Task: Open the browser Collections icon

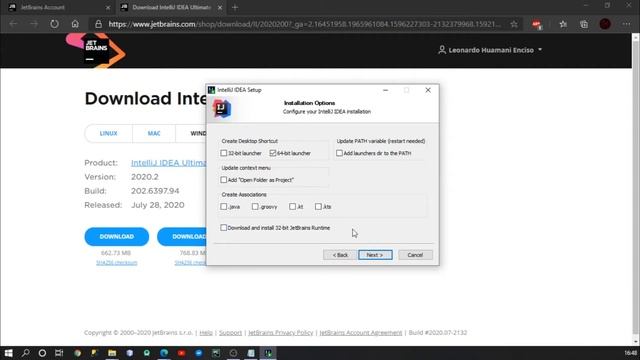Action: [x=584, y=24]
